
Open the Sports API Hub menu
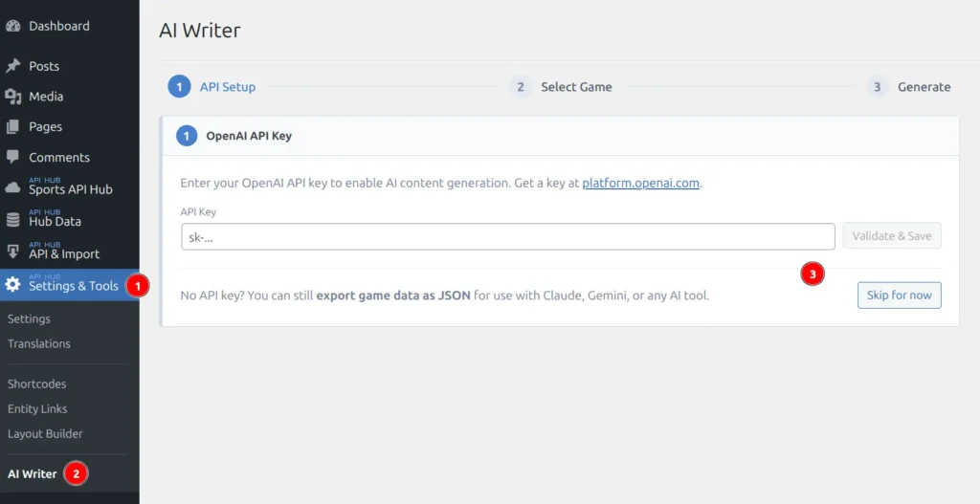[69, 187]
